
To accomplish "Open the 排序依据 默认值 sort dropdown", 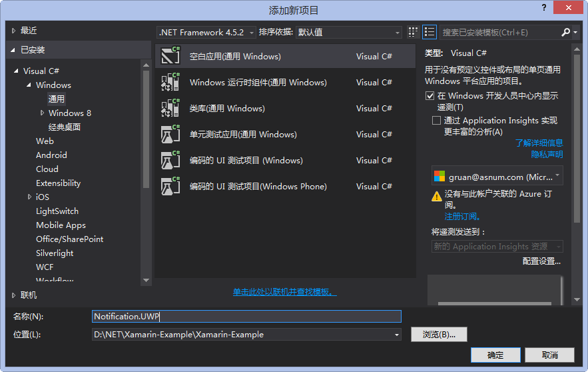I will tap(349, 32).
